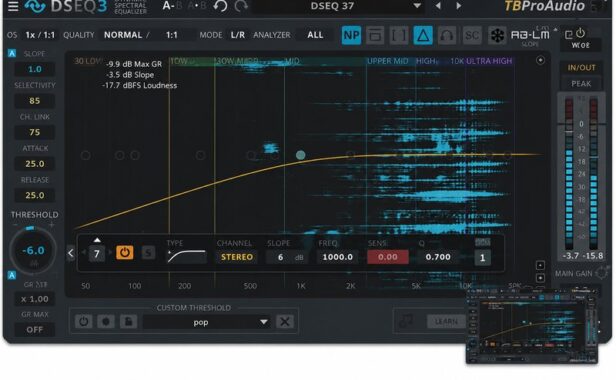The height and width of the screenshot is (380, 616).
Task: Click the lower small square zoom icon
Action: click(540, 278)
